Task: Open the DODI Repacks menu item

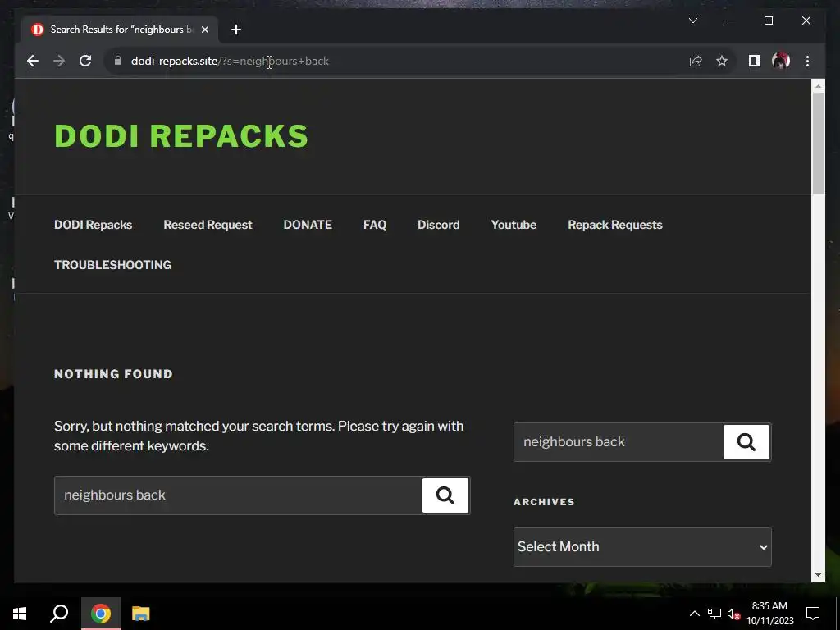Action: click(x=94, y=225)
